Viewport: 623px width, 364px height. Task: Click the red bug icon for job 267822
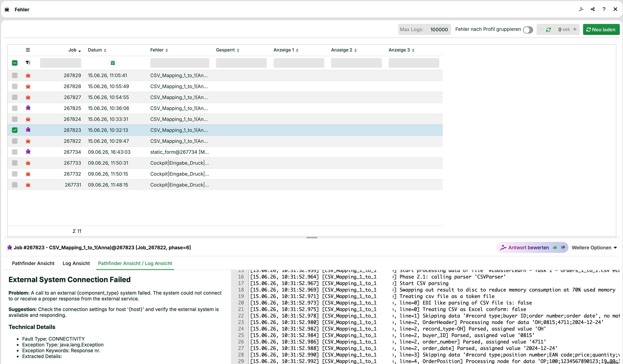coord(28,141)
